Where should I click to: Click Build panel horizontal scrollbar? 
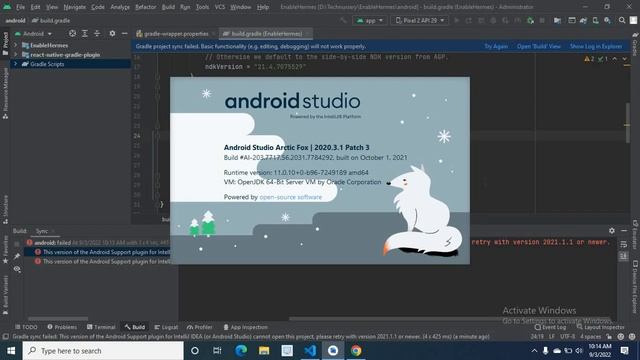pyautogui.click(x=449, y=318)
